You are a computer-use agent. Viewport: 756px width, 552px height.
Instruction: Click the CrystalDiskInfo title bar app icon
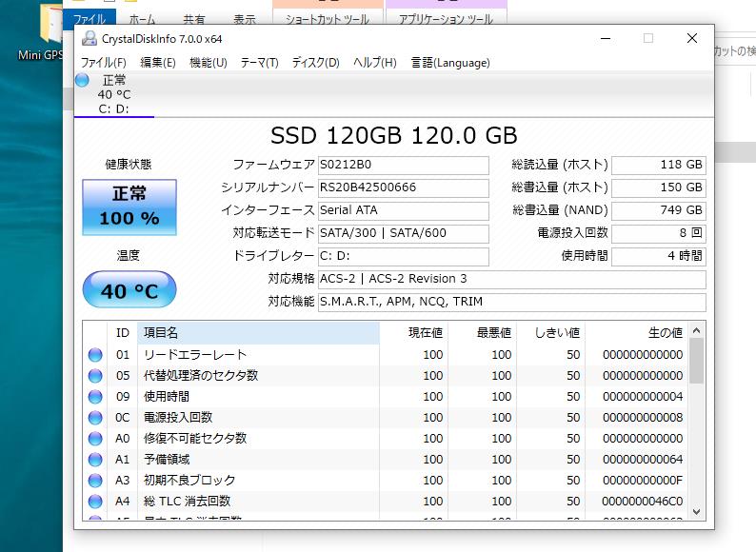90,39
